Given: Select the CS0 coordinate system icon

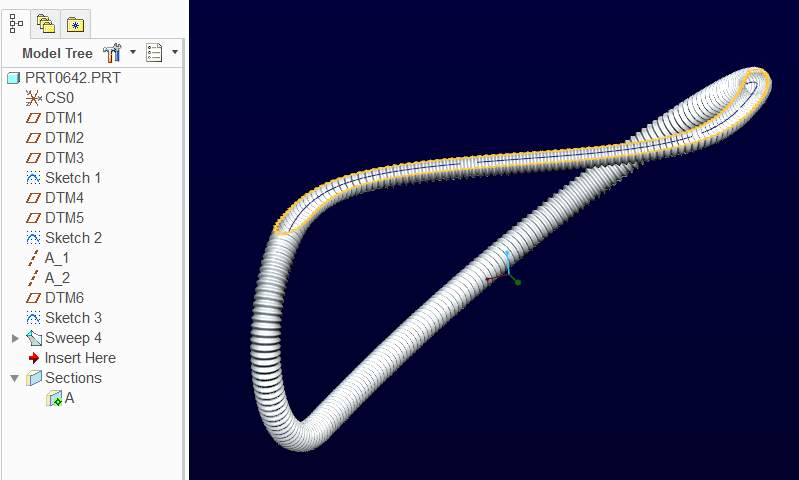Looking at the screenshot, I should (33, 98).
